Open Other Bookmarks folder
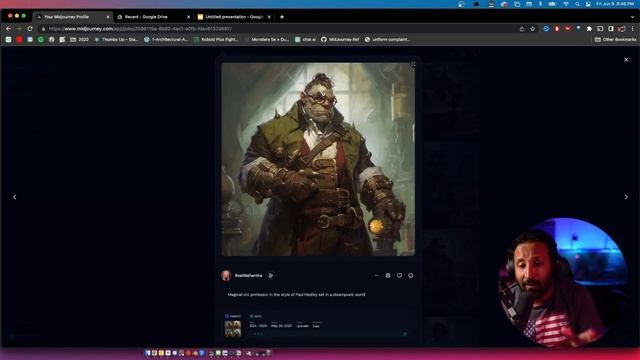This screenshot has height=360, width=640. point(616,40)
